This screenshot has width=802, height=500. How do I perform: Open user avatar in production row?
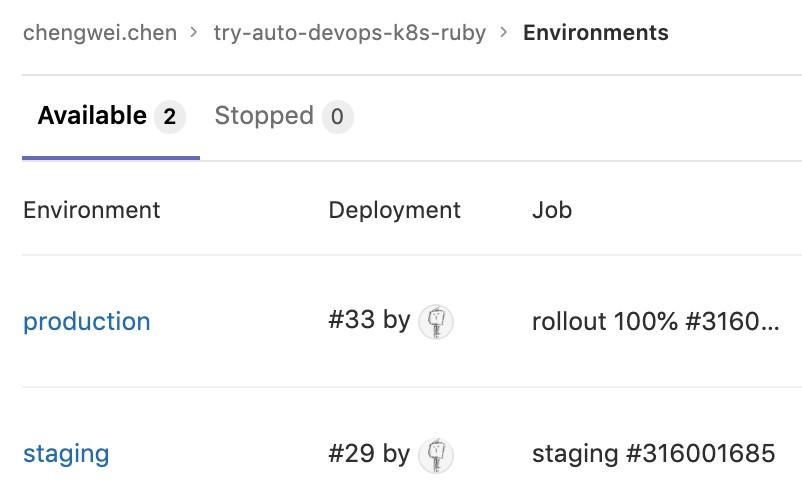pyautogui.click(x=435, y=321)
